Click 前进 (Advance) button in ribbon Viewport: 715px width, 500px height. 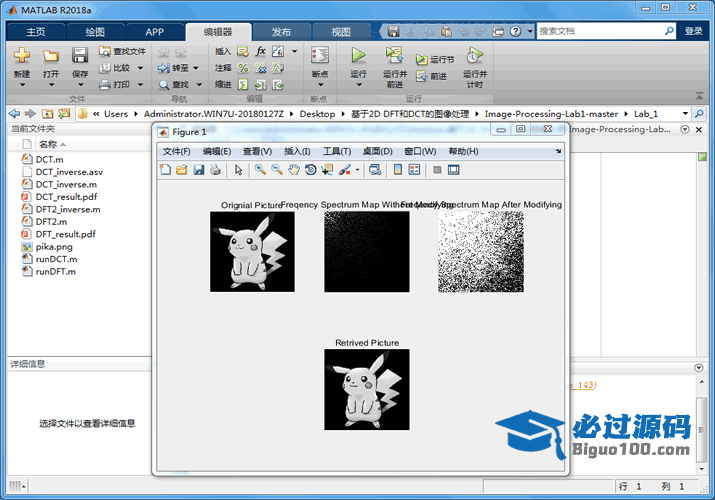[431, 76]
